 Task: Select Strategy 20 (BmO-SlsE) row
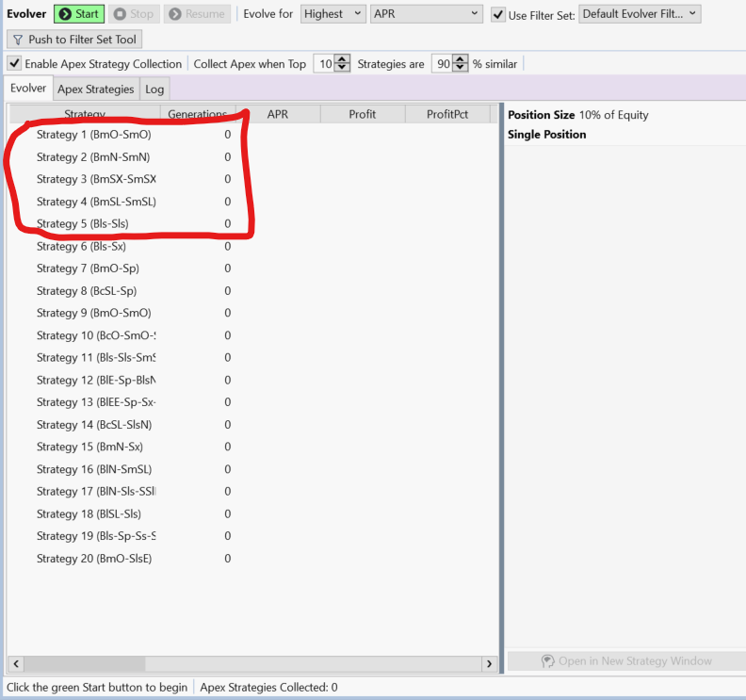93,559
